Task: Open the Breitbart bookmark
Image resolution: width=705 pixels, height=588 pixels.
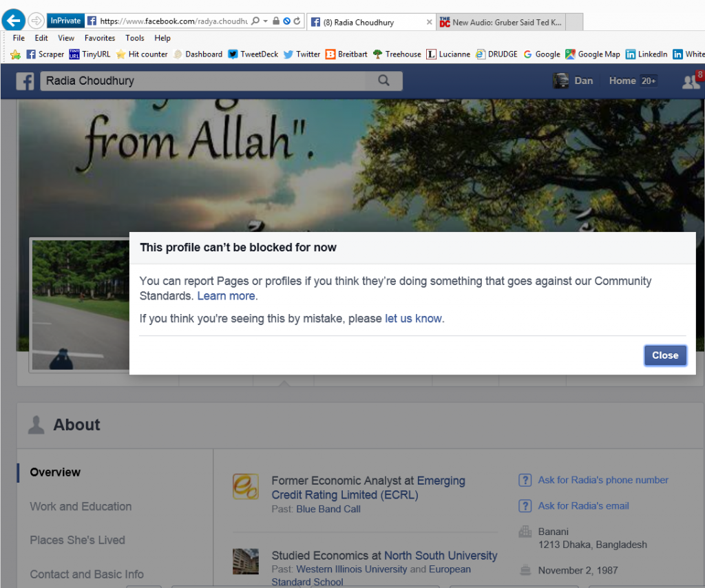Action: tap(347, 54)
